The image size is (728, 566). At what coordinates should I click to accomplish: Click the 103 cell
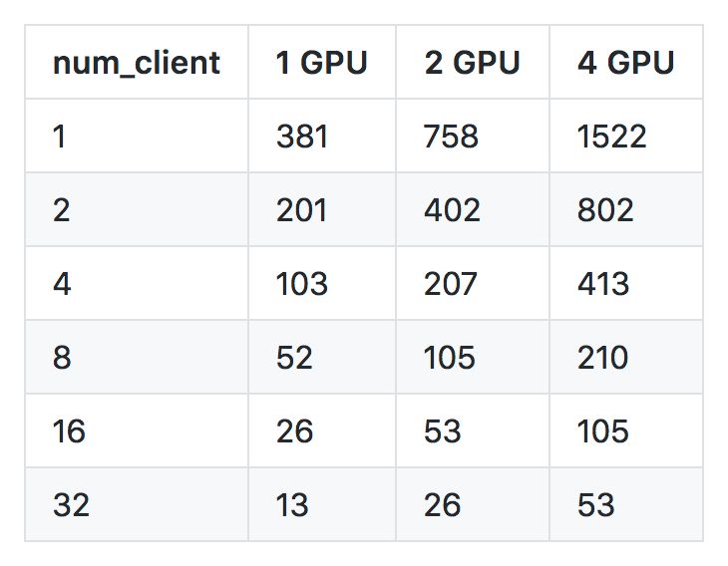tap(322, 283)
